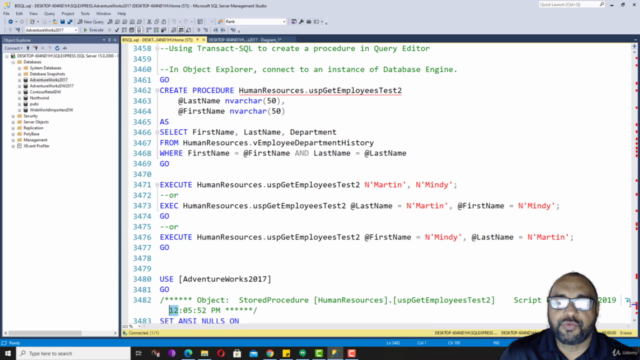The height and width of the screenshot is (360, 640).
Task: Expand the Management folder node
Action: click(13, 140)
